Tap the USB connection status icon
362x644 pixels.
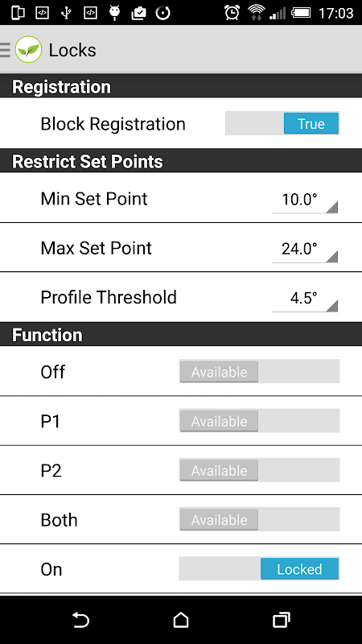tap(66, 13)
